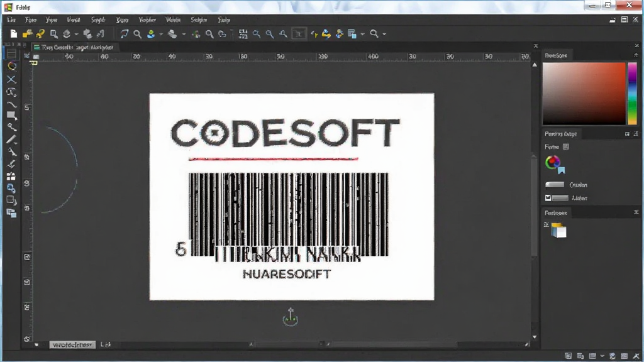The height and width of the screenshot is (362, 644).
Task: Click the 'Crisalen' gray bar control
Action: coord(555,185)
